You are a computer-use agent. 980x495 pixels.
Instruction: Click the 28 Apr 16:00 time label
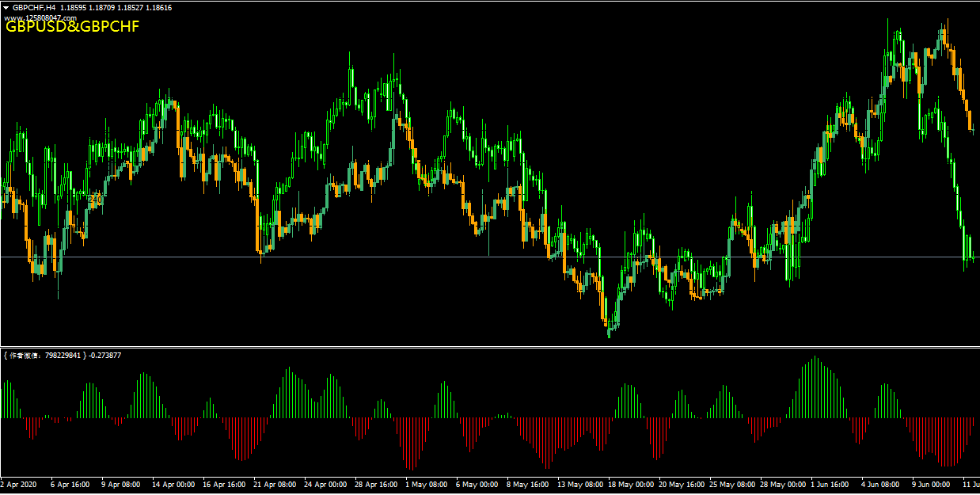click(376, 484)
